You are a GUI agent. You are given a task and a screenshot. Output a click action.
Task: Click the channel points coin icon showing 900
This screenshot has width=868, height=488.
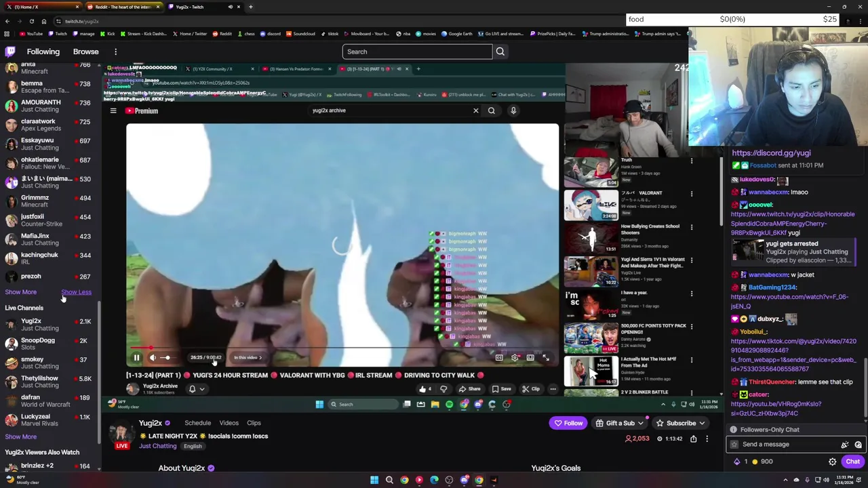755,462
